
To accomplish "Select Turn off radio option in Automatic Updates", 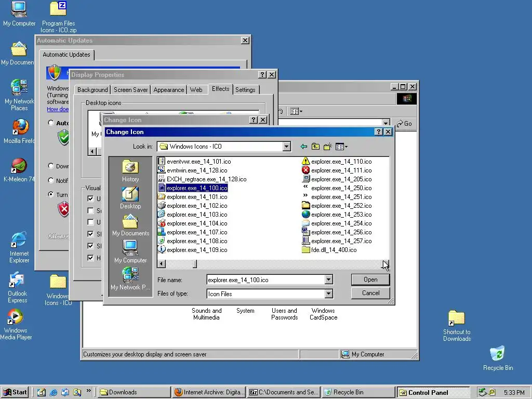I will [51, 194].
